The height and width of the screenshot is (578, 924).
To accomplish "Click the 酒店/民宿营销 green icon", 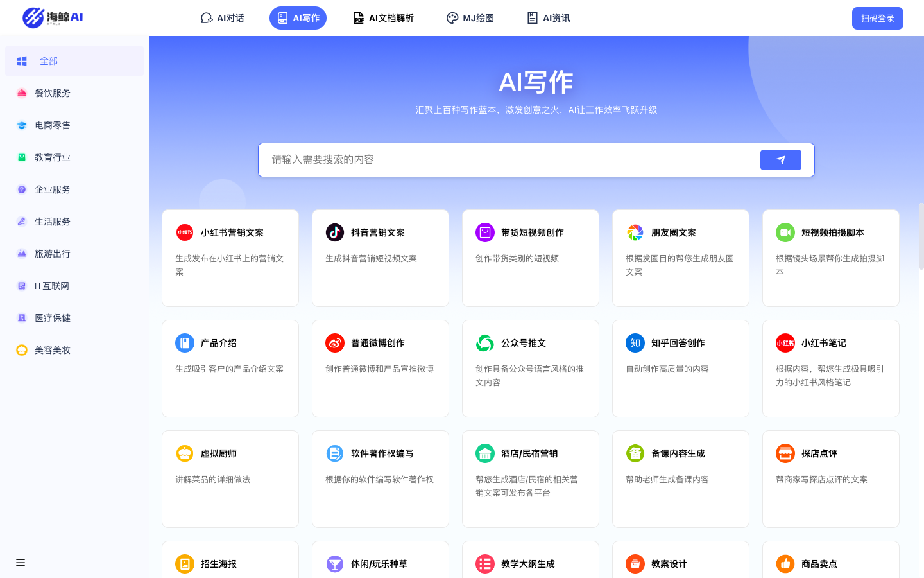I will tap(485, 453).
